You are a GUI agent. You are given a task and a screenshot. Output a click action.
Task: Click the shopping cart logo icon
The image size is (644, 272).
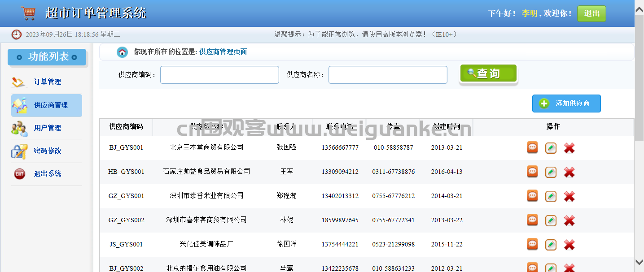coord(28,13)
